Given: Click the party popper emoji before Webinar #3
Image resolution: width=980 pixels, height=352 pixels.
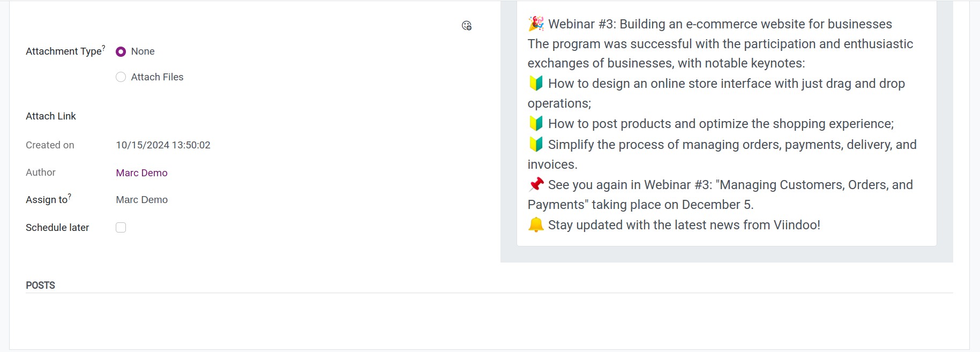Looking at the screenshot, I should click(536, 24).
